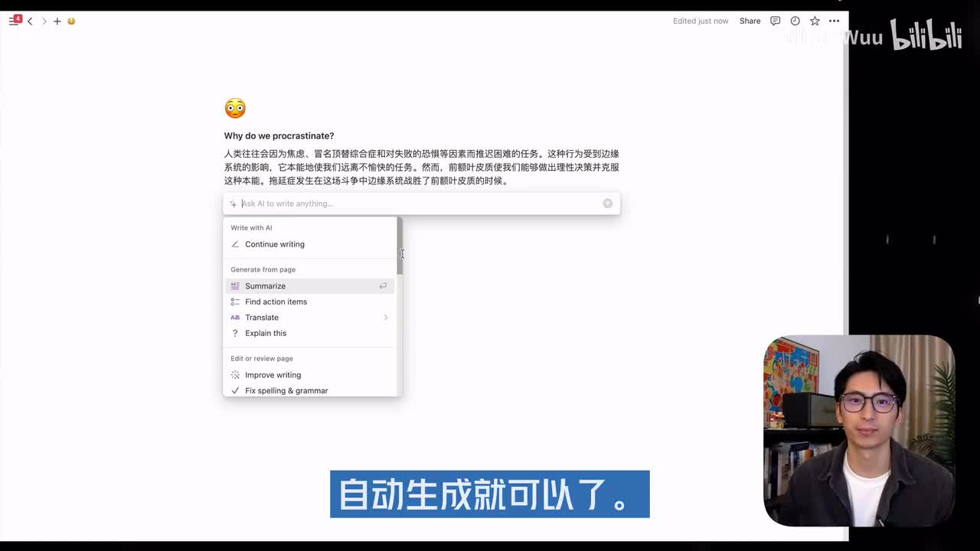Select Continue writing option
980x551 pixels.
(x=275, y=244)
